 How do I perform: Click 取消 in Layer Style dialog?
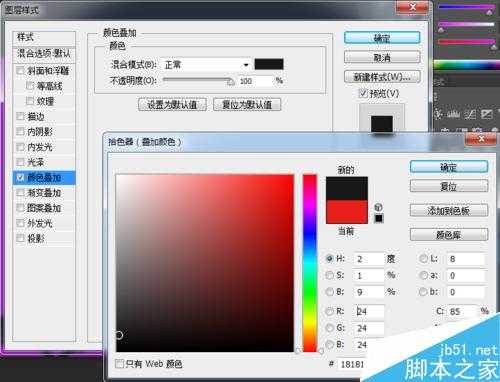(382, 58)
